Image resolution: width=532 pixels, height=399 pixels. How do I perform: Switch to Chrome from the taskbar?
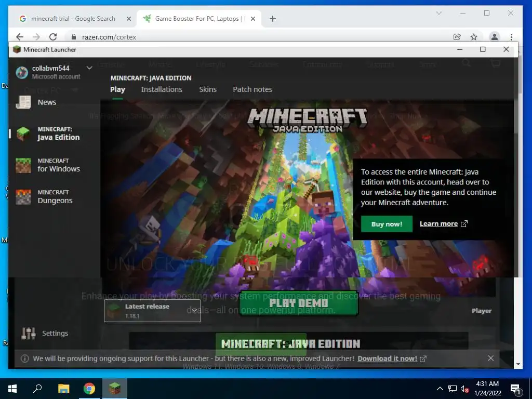pos(89,389)
